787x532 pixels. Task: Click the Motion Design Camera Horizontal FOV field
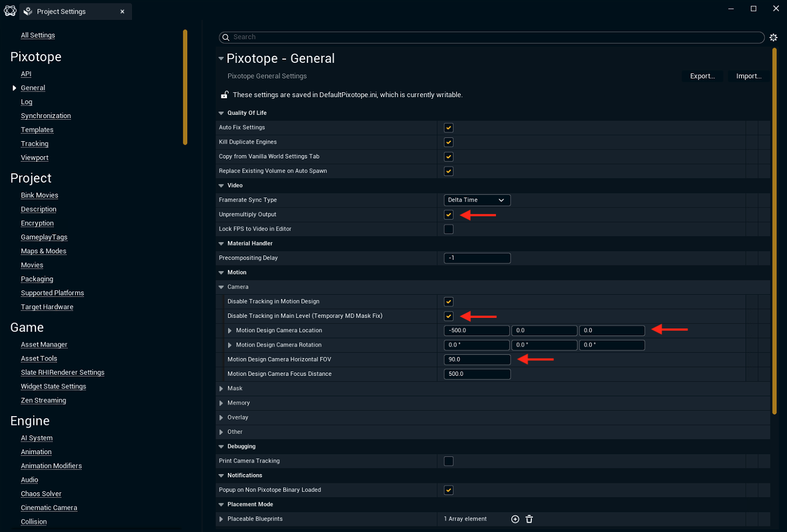pyautogui.click(x=477, y=360)
